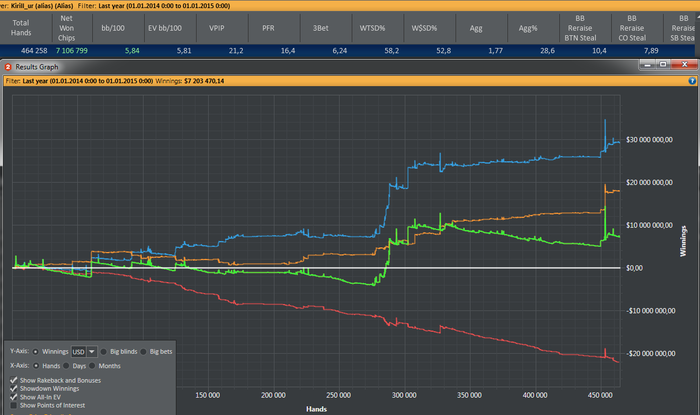Viewport: 700px width, 415px height.
Task: Click net won chips value 7 106 799
Action: coord(71,50)
